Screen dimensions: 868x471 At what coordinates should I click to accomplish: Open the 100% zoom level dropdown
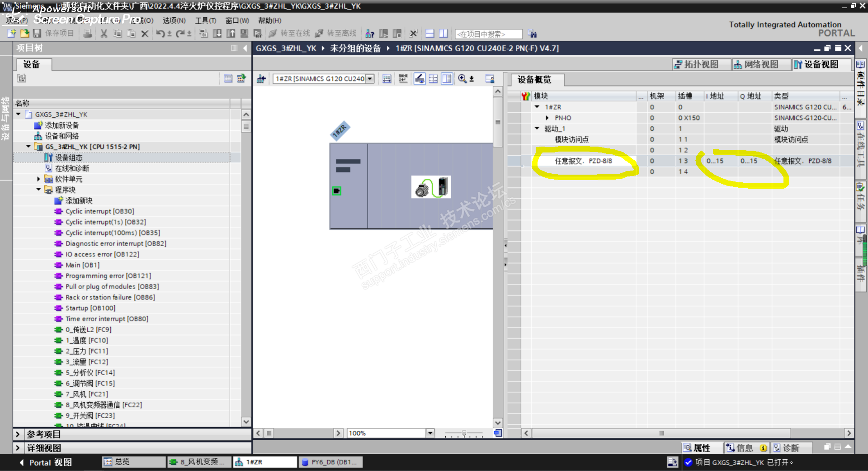[x=430, y=433]
